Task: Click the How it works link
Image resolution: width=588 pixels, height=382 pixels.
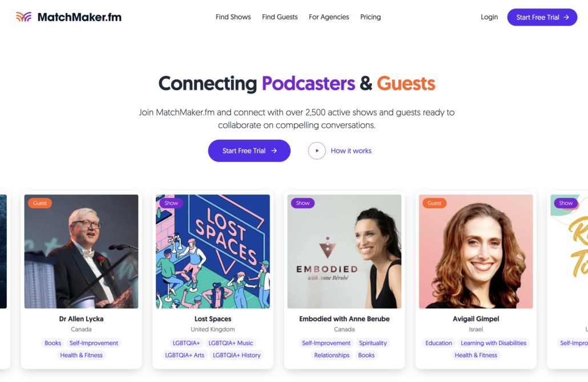Action: point(351,151)
